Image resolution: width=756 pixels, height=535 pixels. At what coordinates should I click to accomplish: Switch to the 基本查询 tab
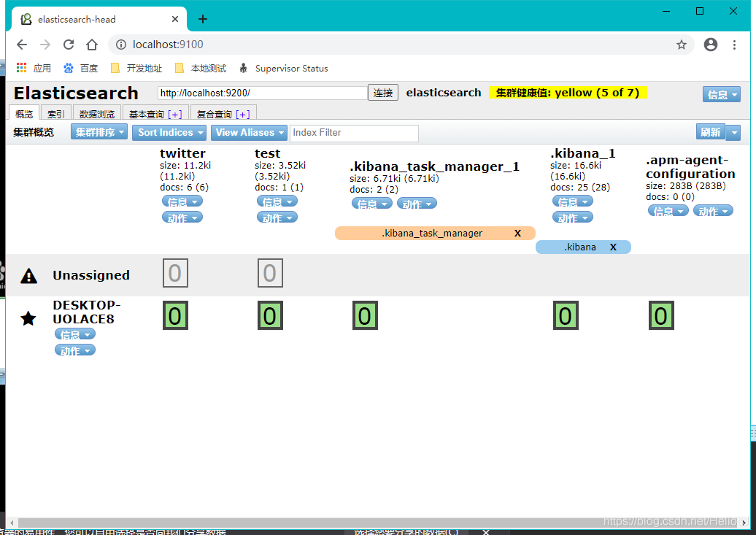[x=147, y=115]
